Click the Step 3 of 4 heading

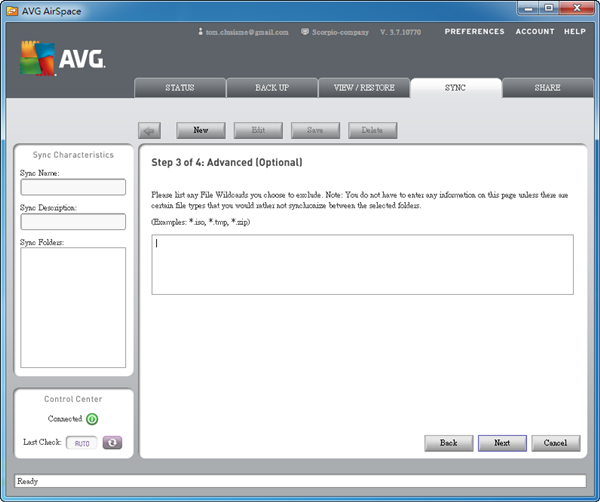(227, 162)
